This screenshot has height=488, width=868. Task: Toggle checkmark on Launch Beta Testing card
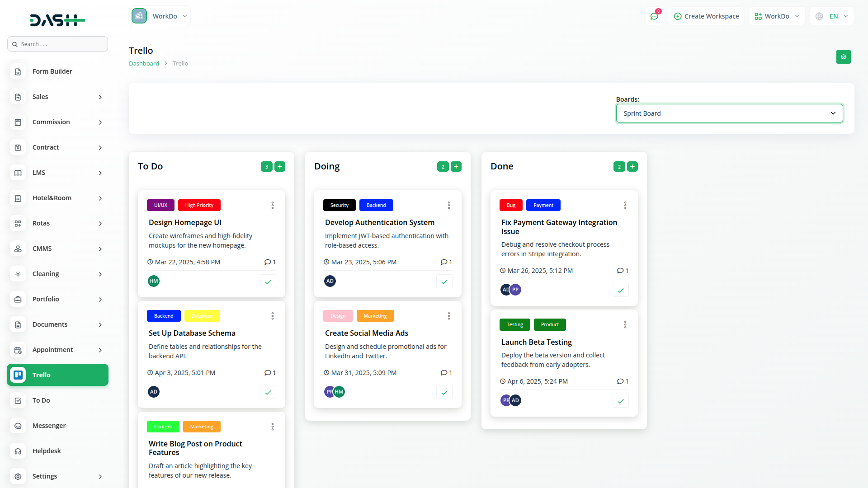[621, 401]
